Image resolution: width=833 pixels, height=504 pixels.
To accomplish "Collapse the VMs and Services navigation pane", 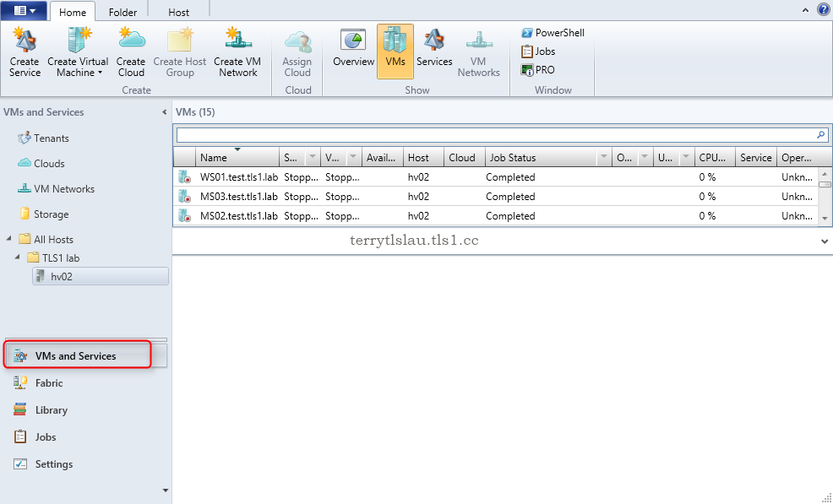I will click(164, 112).
